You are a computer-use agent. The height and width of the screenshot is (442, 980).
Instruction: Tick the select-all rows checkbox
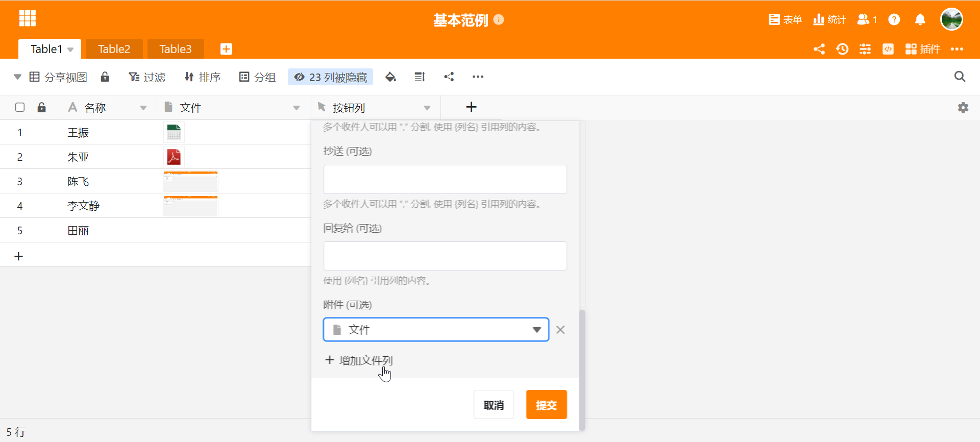tap(20, 107)
